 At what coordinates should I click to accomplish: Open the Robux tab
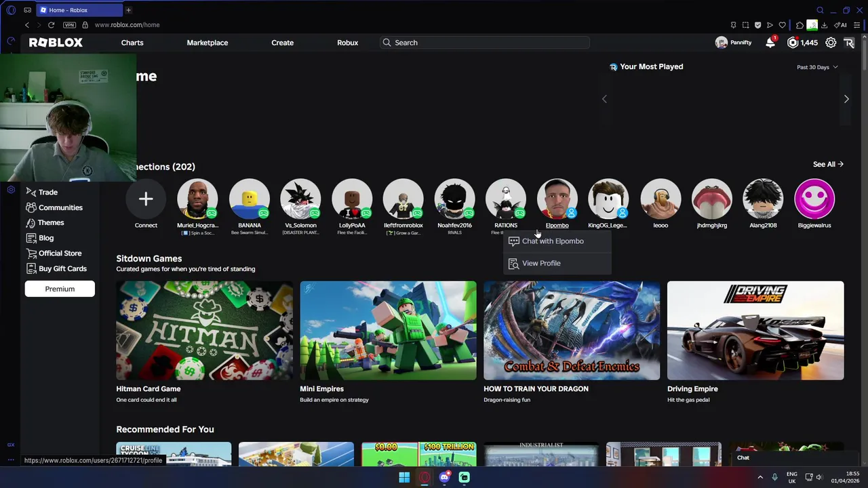(348, 43)
